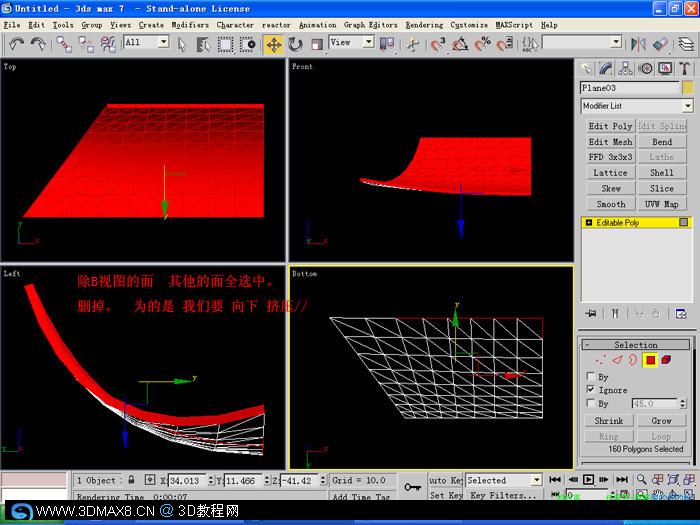
Task: Select the Move transform tool
Action: coord(273,44)
